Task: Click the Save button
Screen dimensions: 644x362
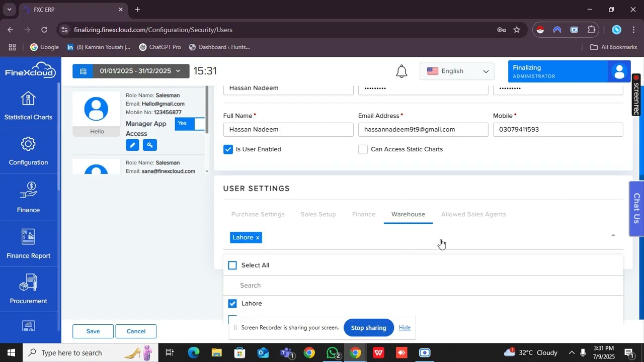Action: pyautogui.click(x=93, y=331)
